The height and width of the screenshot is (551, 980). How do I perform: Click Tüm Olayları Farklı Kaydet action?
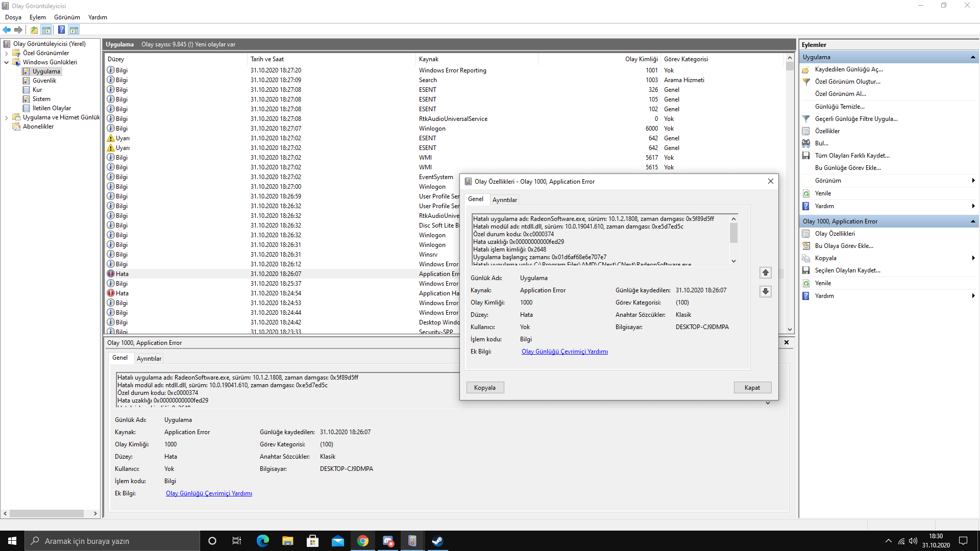coord(852,156)
